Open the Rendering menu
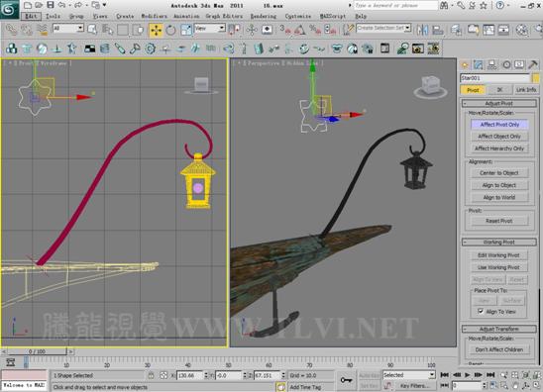The width and height of the screenshot is (543, 392). coord(264,16)
